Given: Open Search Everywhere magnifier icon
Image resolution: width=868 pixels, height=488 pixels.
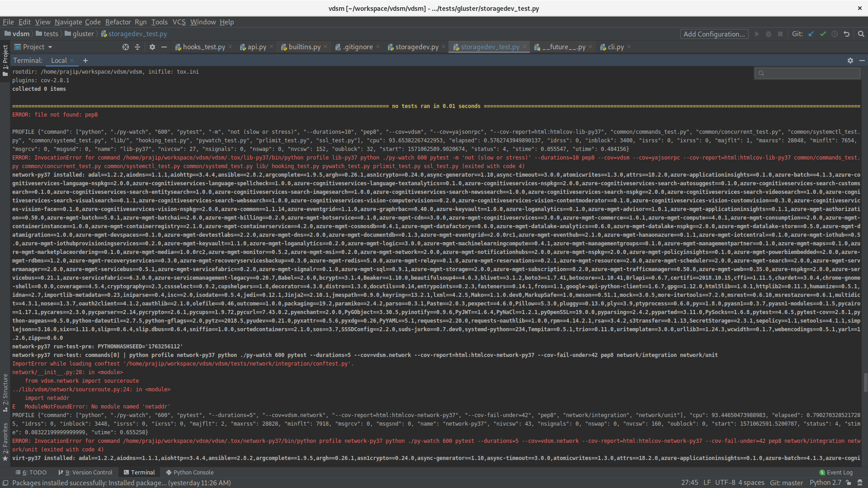Looking at the screenshot, I should point(861,34).
